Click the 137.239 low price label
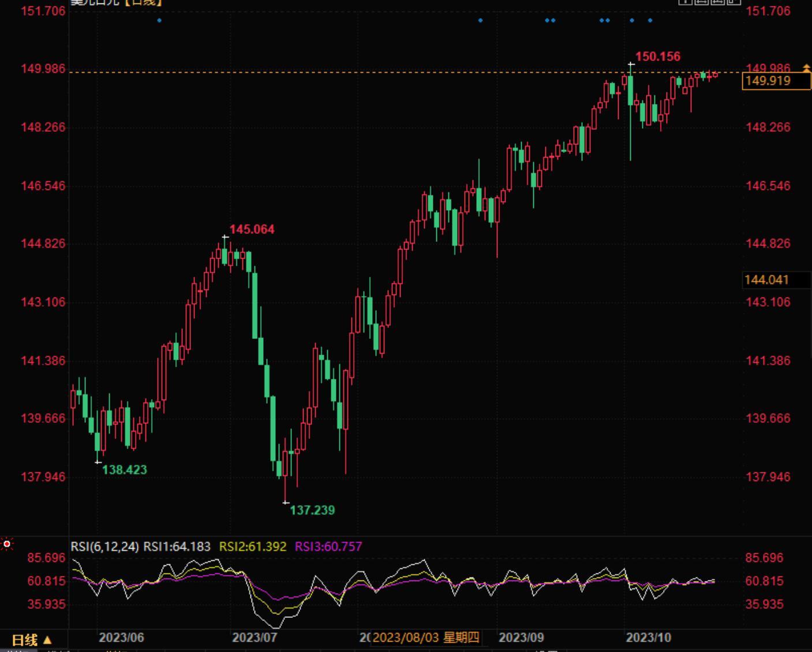Image resolution: width=812 pixels, height=652 pixels. point(312,510)
